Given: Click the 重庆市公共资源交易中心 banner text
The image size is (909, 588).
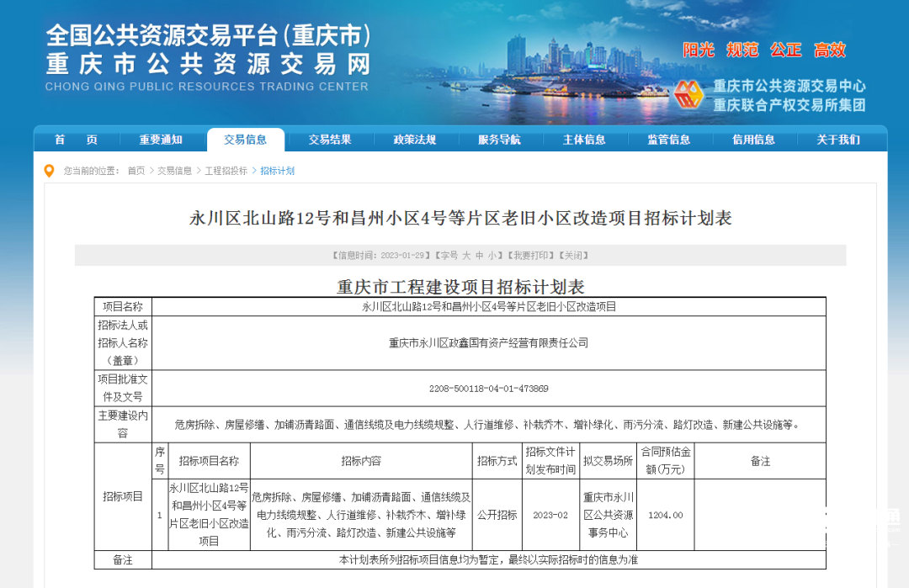Looking at the screenshot, I should [x=789, y=87].
